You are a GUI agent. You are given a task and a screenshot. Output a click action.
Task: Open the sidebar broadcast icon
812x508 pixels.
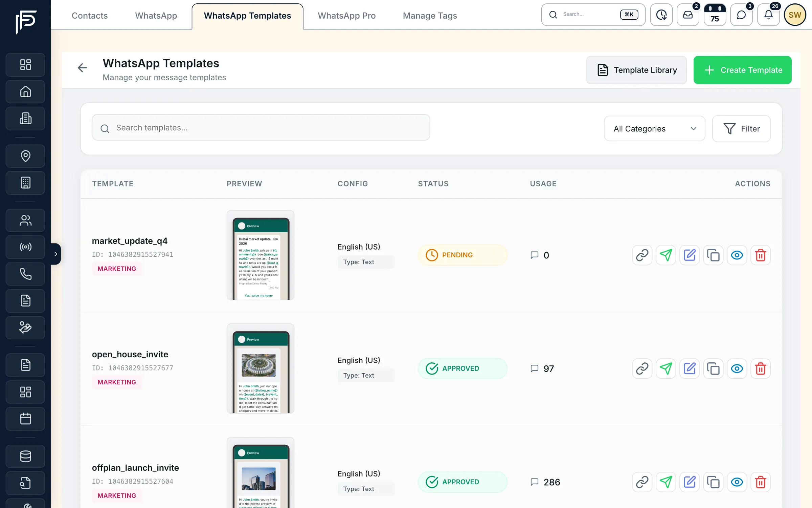(25, 247)
